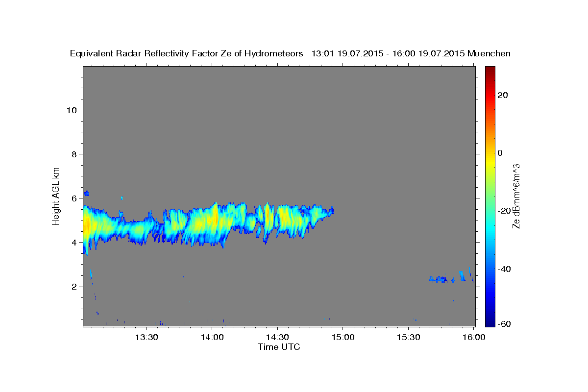The width and height of the screenshot is (588, 392).
Task: Click the height tick label '6'
Action: coord(73,198)
